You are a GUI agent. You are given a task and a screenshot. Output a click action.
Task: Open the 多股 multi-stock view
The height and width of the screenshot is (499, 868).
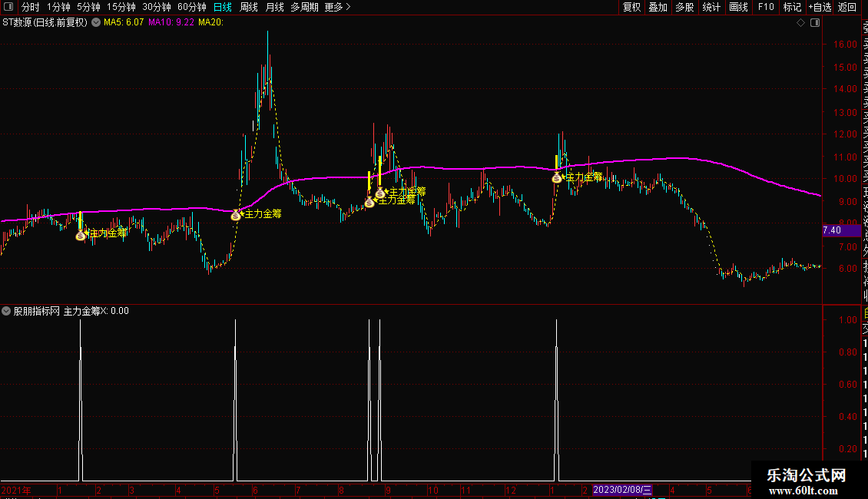[x=684, y=7]
